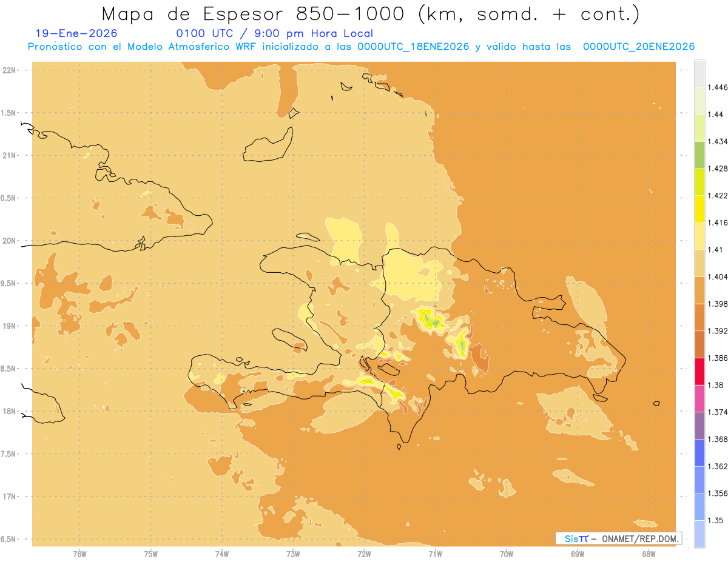Click the 1.374 colorbar value
The image size is (728, 562).
718,412
